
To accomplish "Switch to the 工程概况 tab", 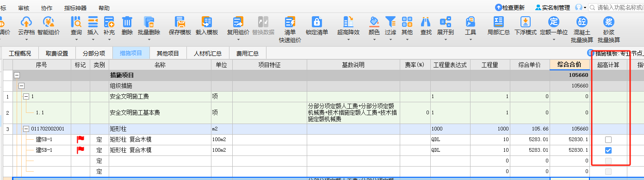I will tap(20, 53).
